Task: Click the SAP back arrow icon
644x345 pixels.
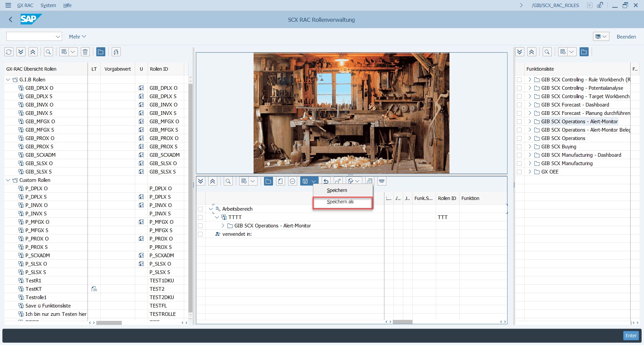Action: coord(11,19)
